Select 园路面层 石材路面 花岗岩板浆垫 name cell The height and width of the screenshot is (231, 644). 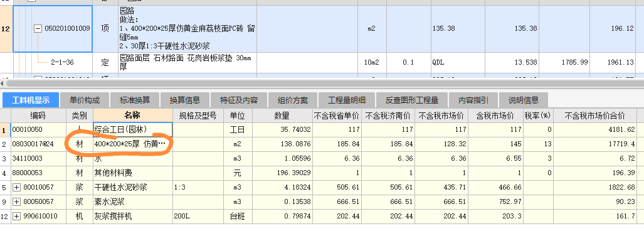(x=187, y=63)
